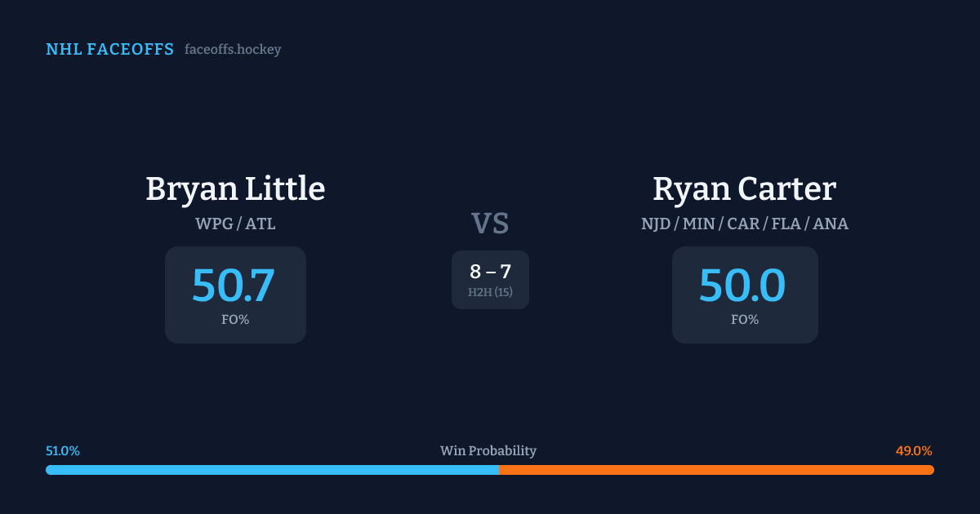This screenshot has height=514, width=980.
Task: Open Ryan Carter's 50.0 FO% card
Action: [744, 295]
